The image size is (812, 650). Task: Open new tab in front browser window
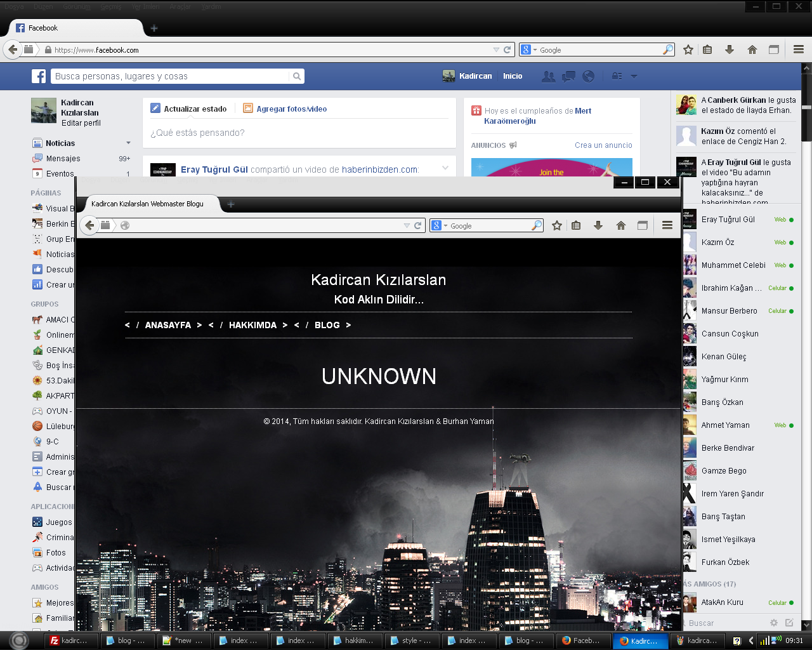[231, 204]
